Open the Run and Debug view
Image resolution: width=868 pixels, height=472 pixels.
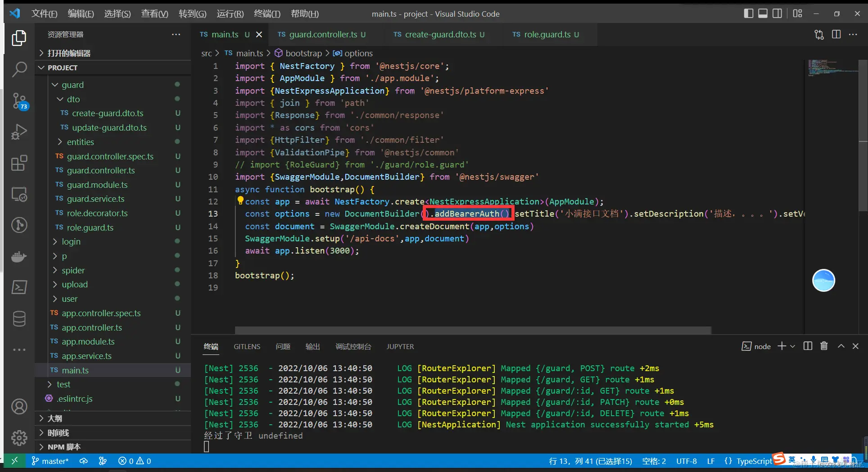(x=19, y=132)
